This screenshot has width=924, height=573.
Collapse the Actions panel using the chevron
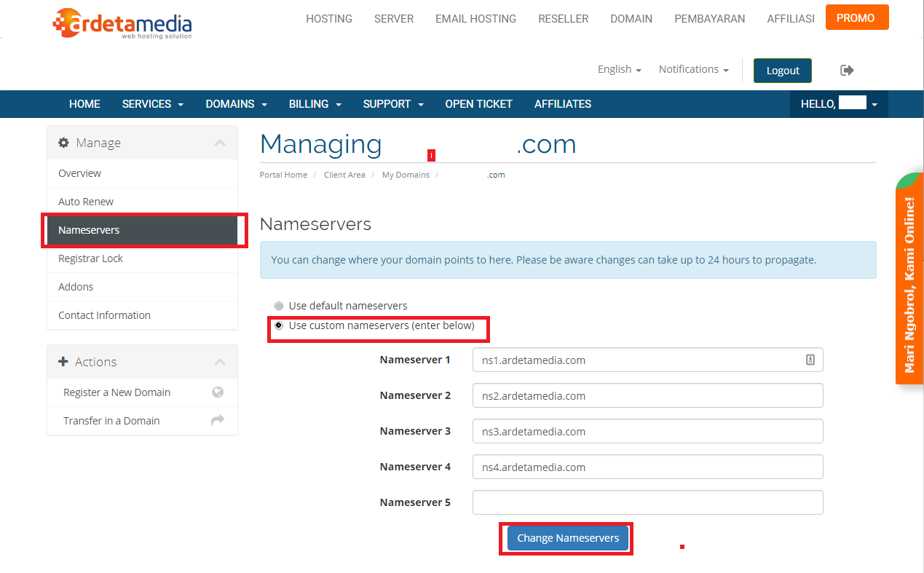point(220,362)
